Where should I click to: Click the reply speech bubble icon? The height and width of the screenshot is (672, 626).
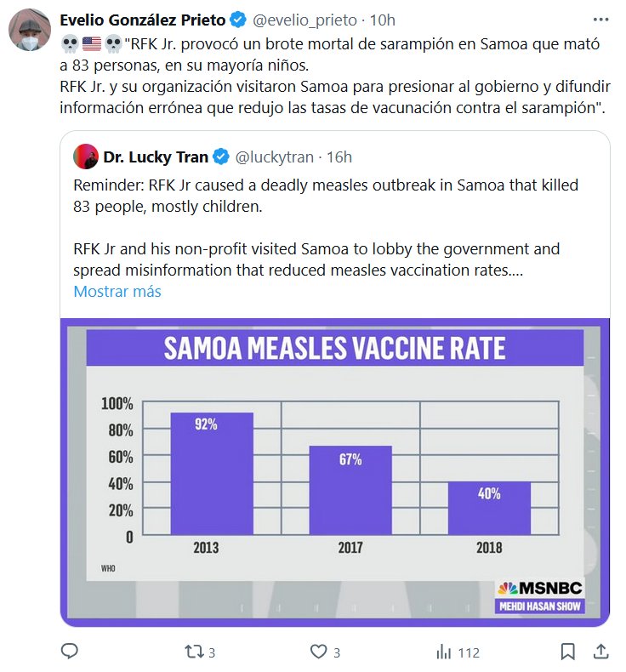click(71, 652)
